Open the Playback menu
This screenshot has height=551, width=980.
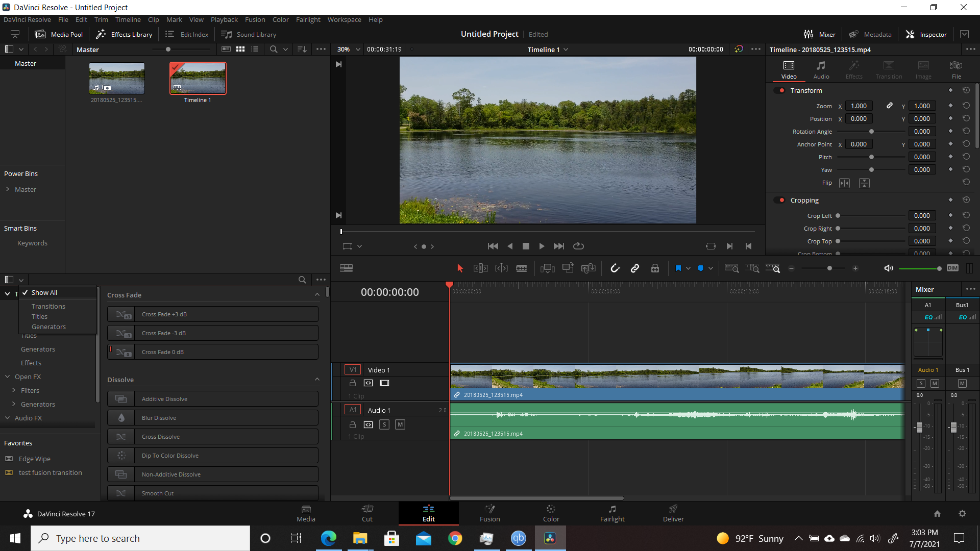coord(224,19)
